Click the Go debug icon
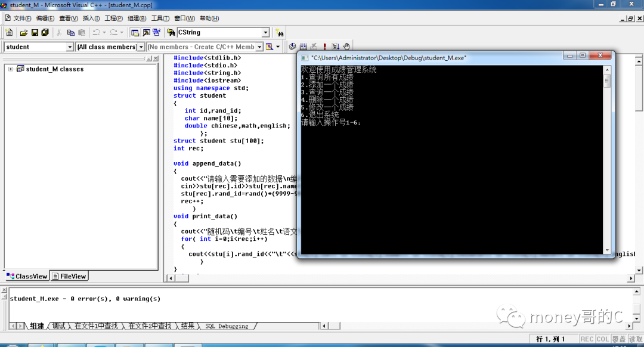This screenshot has width=644, height=347. tap(336, 47)
